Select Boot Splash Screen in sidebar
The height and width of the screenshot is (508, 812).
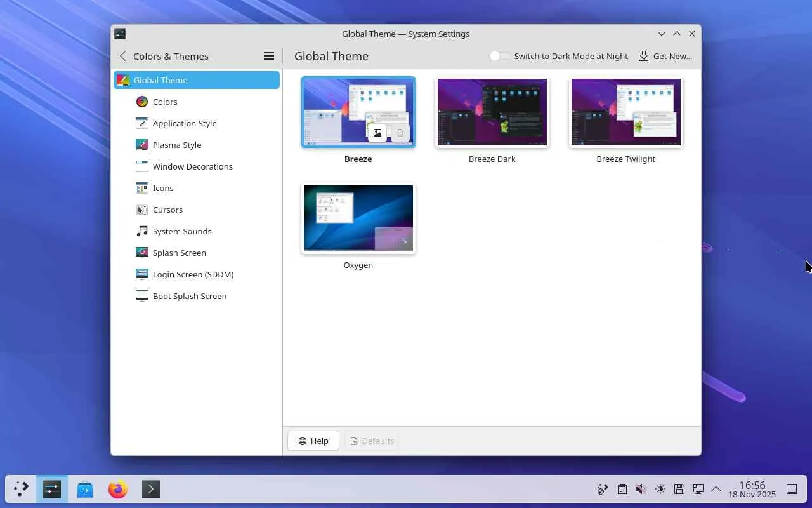(x=197, y=296)
